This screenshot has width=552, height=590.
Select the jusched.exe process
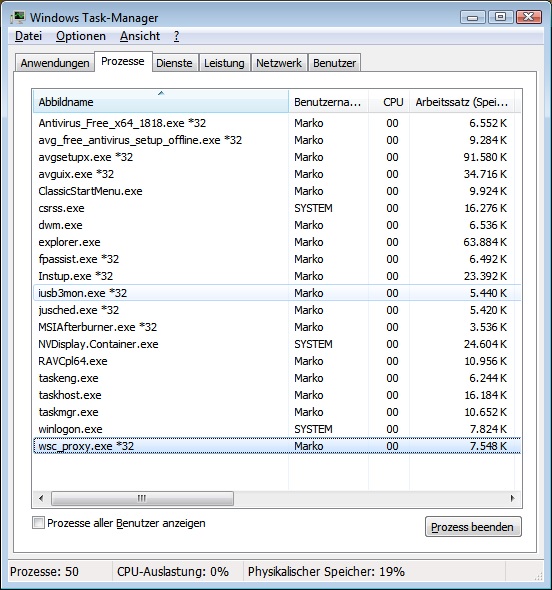[x=277, y=310]
